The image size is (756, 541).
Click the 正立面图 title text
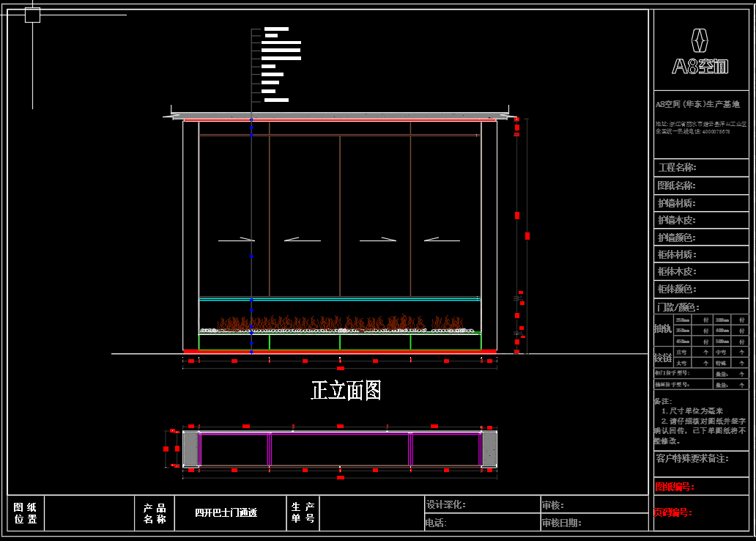pyautogui.click(x=346, y=390)
